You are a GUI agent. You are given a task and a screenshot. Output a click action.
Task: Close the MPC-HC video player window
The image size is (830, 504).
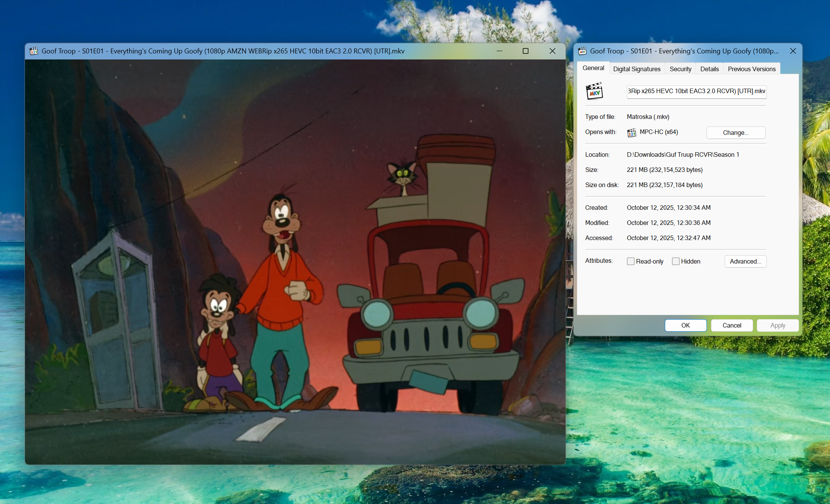552,51
